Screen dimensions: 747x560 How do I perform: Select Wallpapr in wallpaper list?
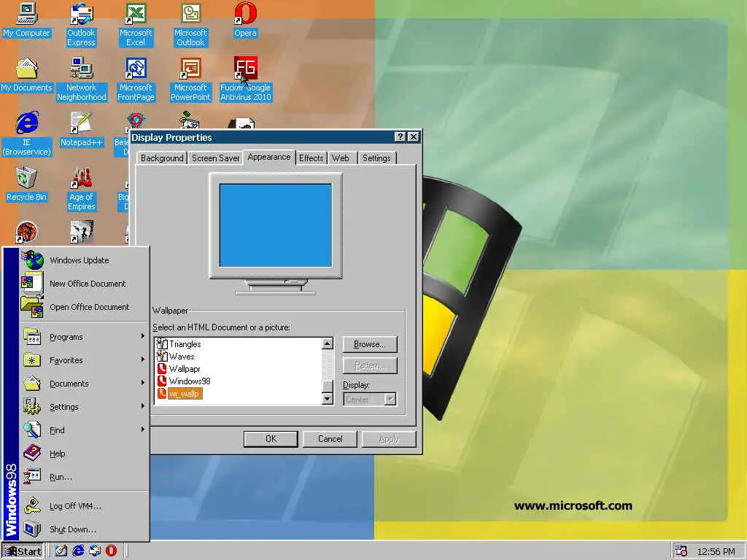(x=179, y=368)
